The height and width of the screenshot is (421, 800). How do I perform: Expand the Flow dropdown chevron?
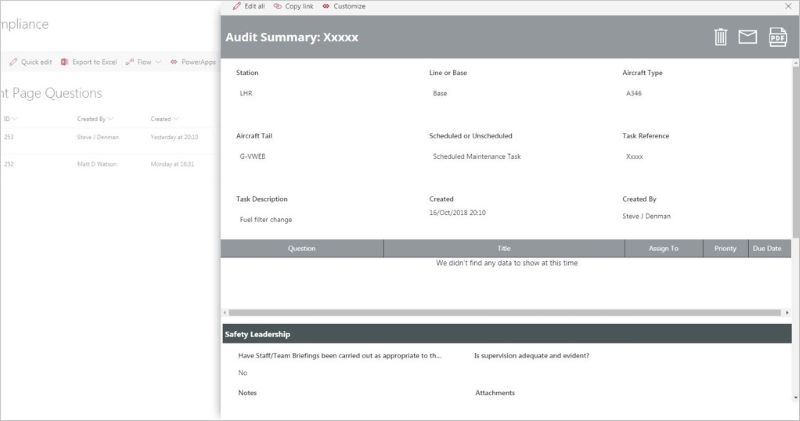click(158, 62)
